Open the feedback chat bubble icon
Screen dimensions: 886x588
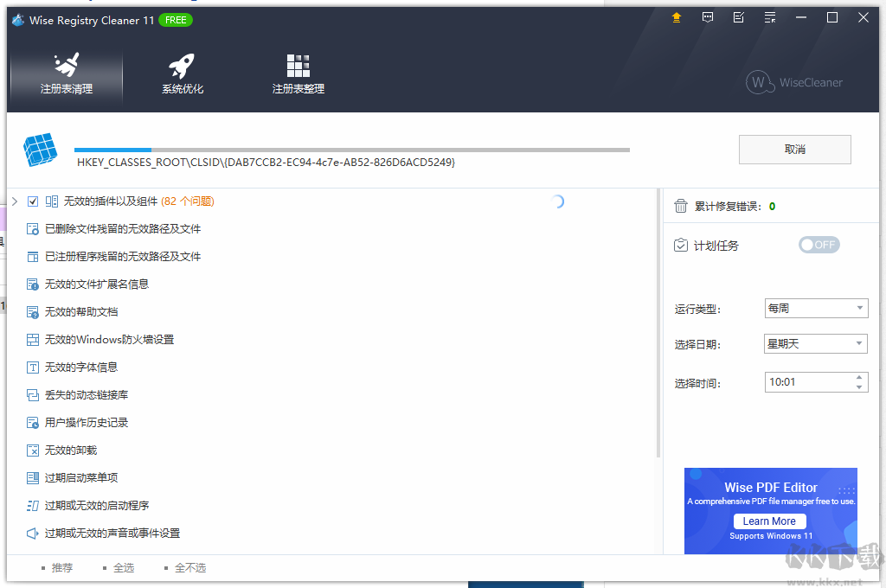click(708, 17)
